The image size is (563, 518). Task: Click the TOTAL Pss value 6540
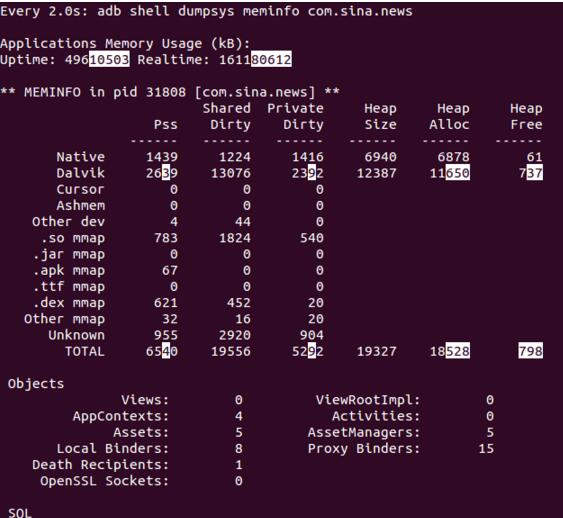point(162,351)
